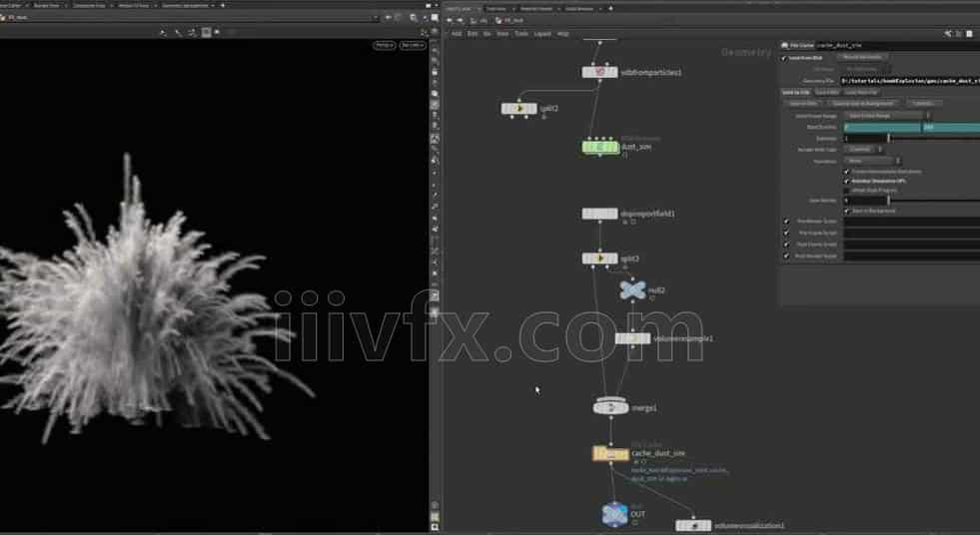Toggle the Post-Render Script checkbox
Image resolution: width=980 pixels, height=535 pixels.
(x=787, y=256)
